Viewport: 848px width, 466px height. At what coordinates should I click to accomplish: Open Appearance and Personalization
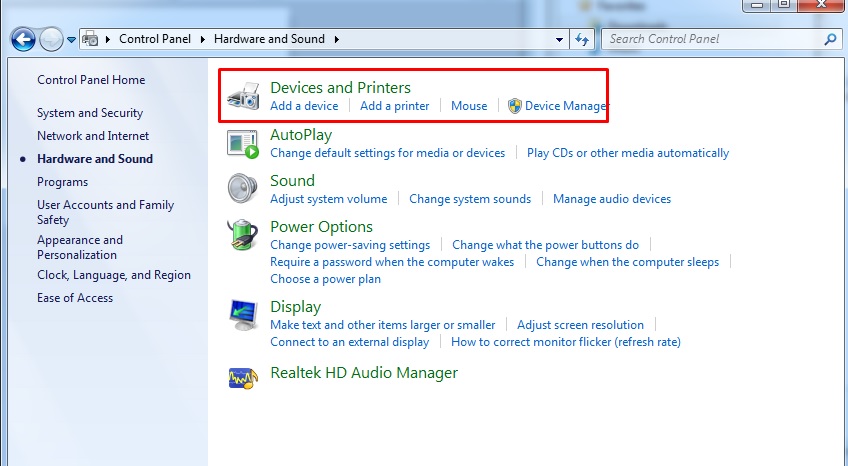(x=80, y=247)
